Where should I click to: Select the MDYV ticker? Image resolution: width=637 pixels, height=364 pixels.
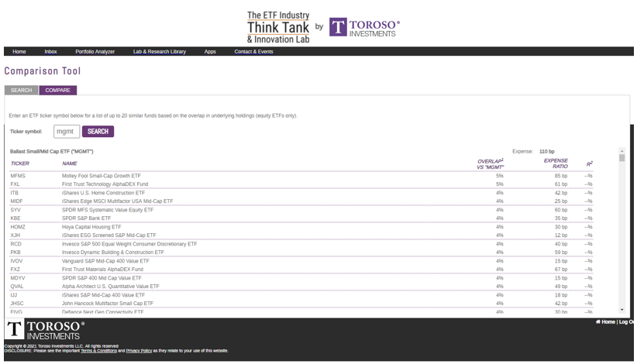18,278
